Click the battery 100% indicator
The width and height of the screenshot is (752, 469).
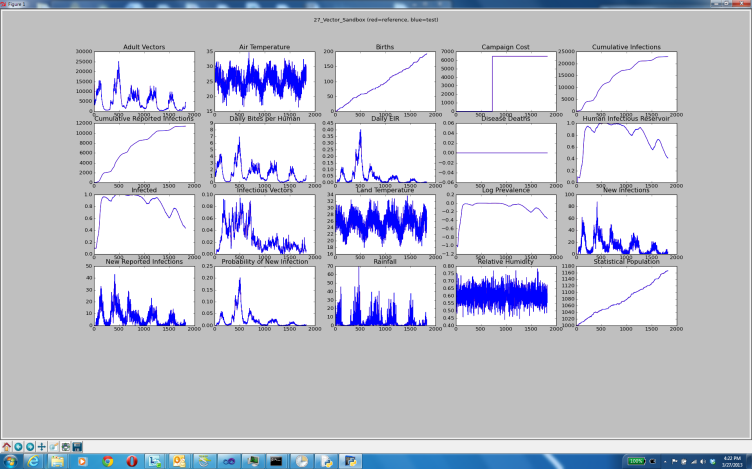point(634,461)
